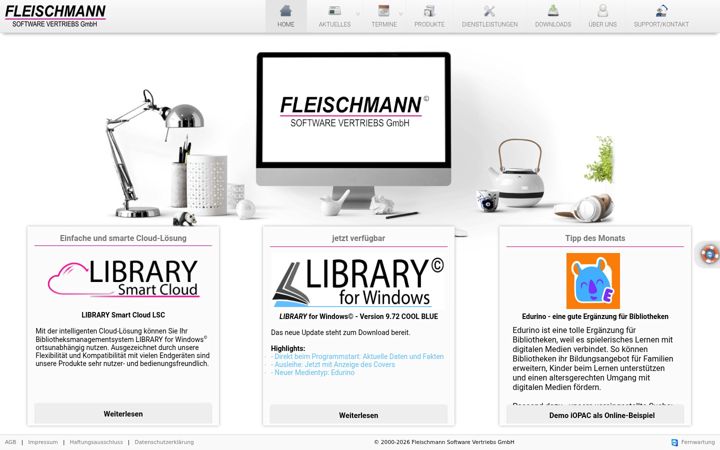
Task: Open Dienstleistungen with the tools icon
Action: [489, 16]
